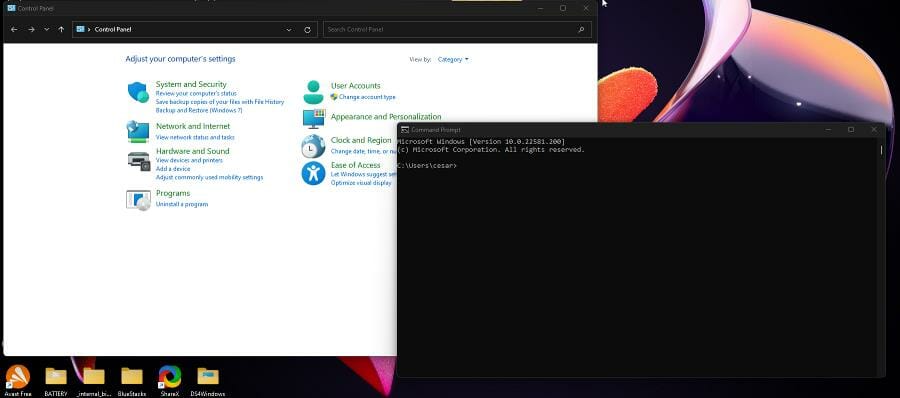
Task: Open the Clock and Region globe-clock icon
Action: [x=313, y=146]
